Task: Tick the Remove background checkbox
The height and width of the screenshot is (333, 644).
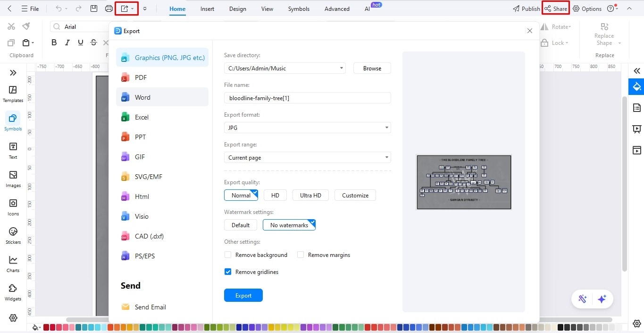Action: [228, 255]
